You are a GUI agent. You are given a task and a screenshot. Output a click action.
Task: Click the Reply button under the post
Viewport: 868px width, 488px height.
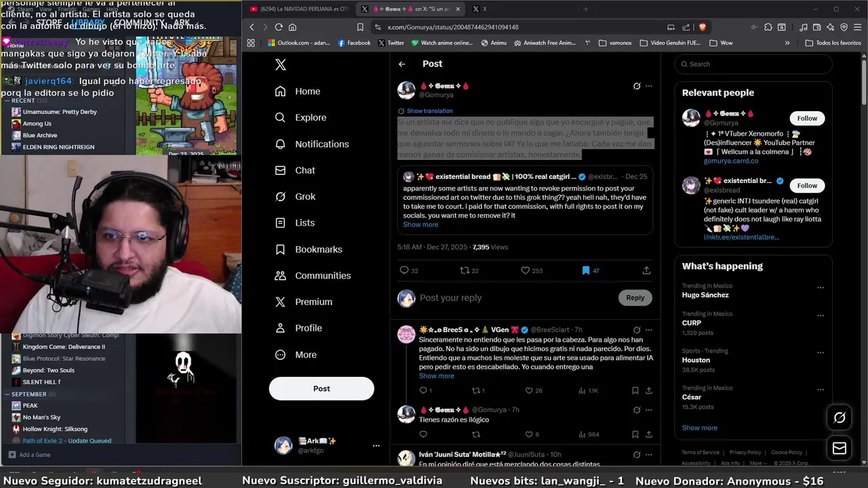pyautogui.click(x=635, y=298)
